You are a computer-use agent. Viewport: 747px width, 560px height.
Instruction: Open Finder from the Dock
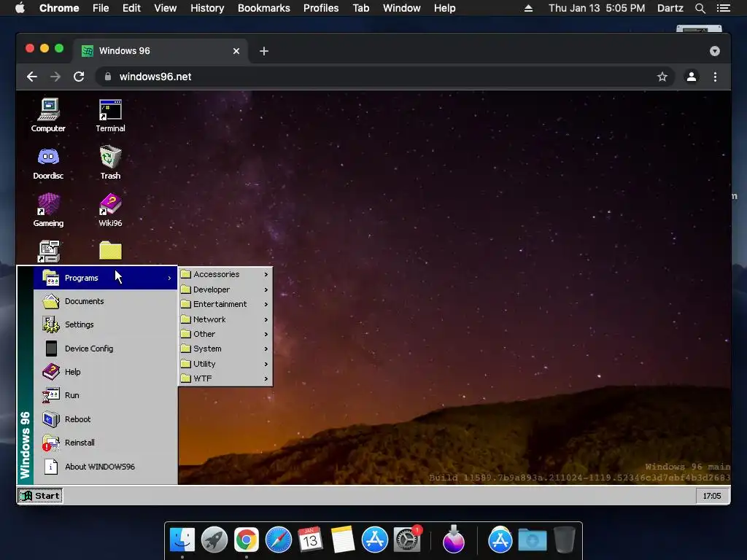point(182,540)
